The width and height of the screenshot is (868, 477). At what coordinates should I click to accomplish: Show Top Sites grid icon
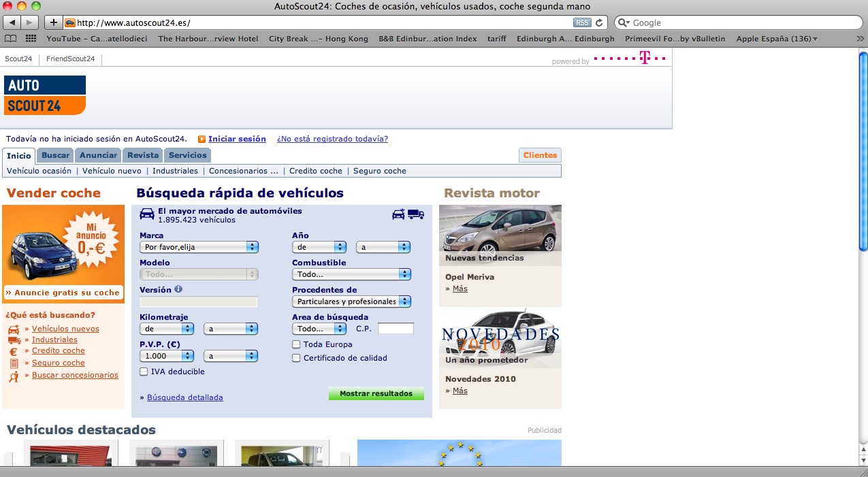(31, 39)
